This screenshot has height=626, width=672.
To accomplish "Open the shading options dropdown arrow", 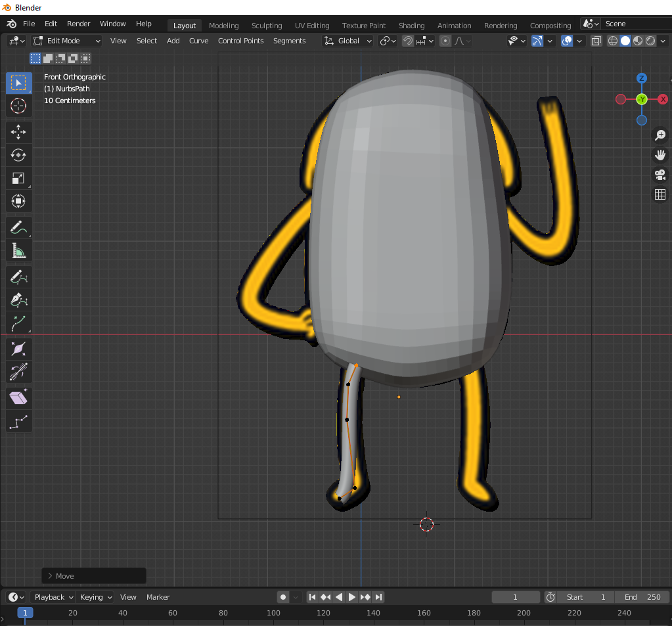I will click(663, 41).
